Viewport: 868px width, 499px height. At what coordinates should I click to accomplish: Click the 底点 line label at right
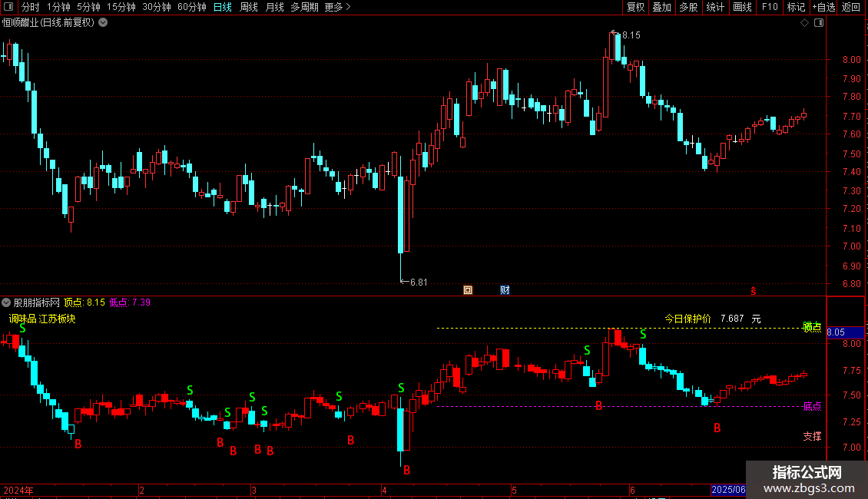click(812, 407)
